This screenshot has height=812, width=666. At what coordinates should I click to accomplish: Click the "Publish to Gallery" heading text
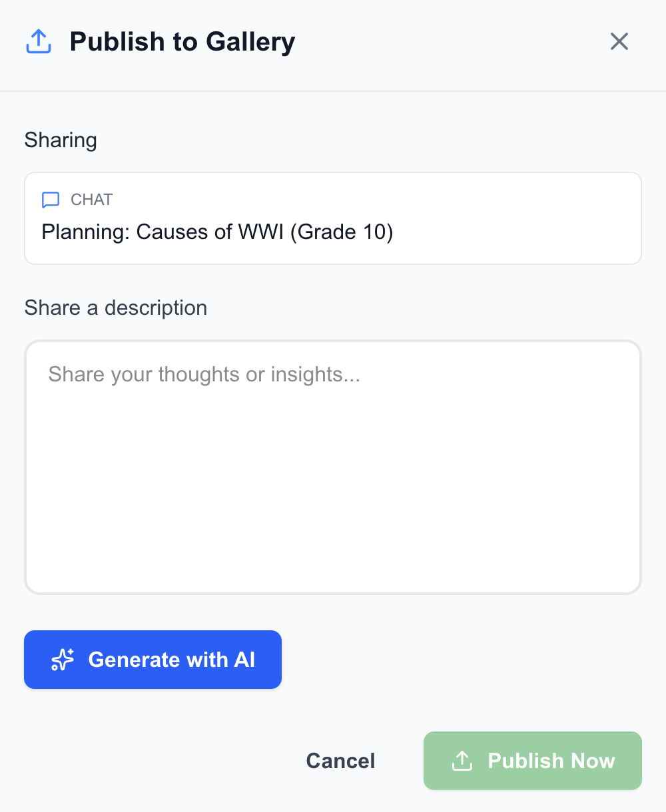182,41
